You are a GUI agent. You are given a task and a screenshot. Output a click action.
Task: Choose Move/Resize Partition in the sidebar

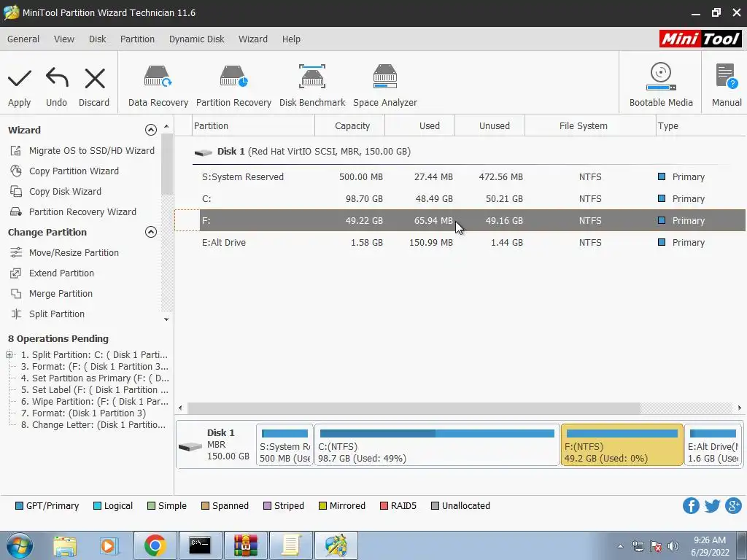click(64, 253)
